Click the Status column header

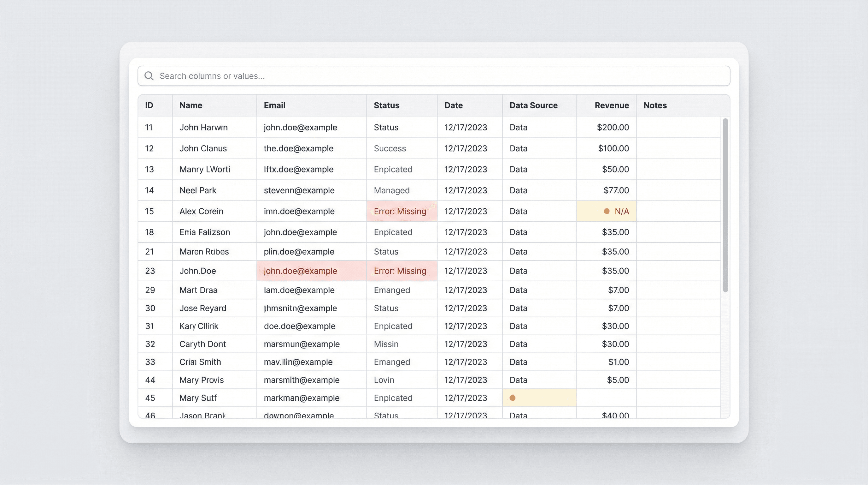[386, 105]
